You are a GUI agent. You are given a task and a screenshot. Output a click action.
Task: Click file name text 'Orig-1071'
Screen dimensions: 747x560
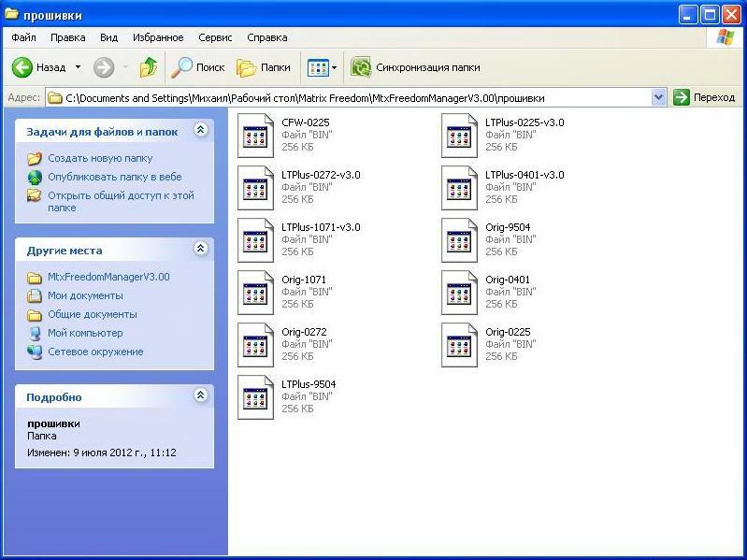pos(304,280)
